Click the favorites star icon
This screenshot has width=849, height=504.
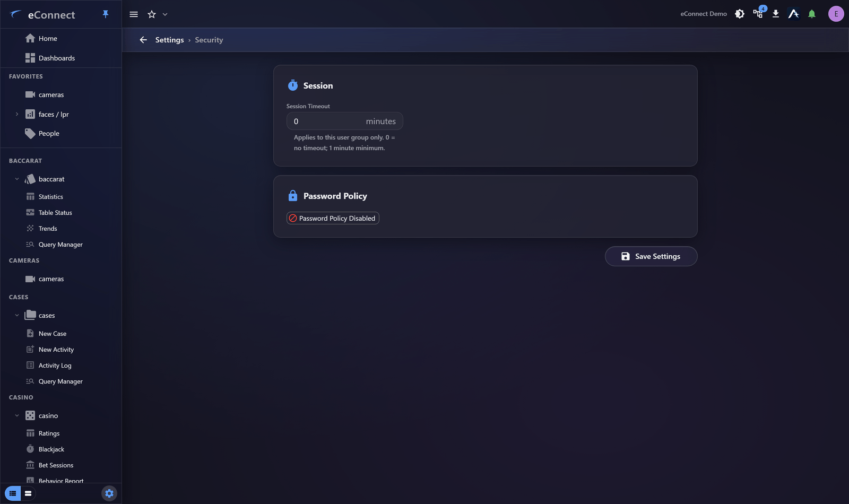tap(152, 14)
